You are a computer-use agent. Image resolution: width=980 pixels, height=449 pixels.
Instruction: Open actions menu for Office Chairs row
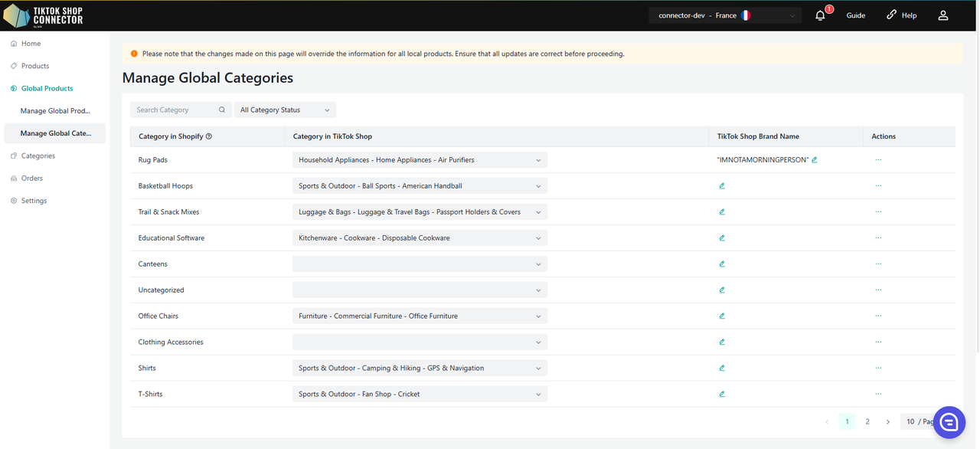878,316
